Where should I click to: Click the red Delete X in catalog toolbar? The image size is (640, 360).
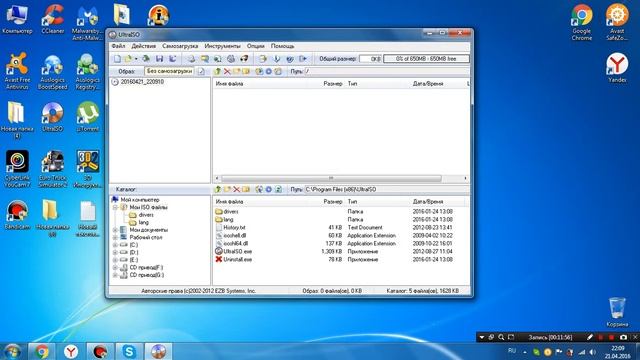[x=236, y=189]
